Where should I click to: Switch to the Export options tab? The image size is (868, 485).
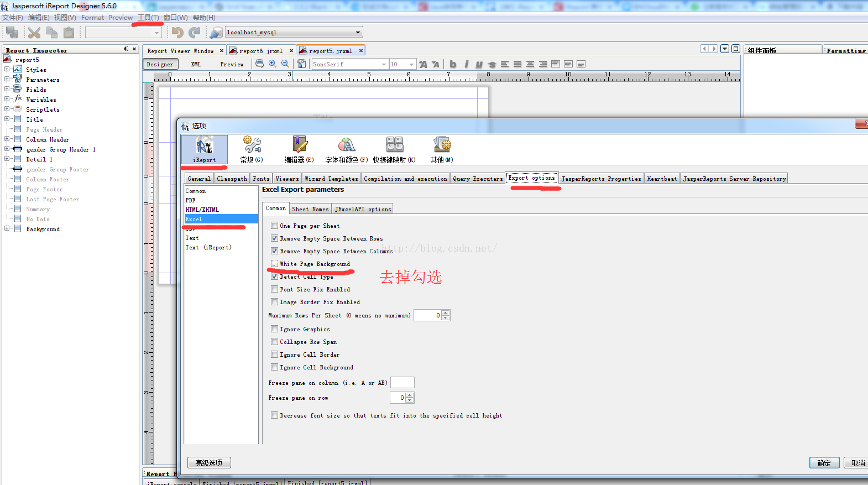click(x=532, y=178)
